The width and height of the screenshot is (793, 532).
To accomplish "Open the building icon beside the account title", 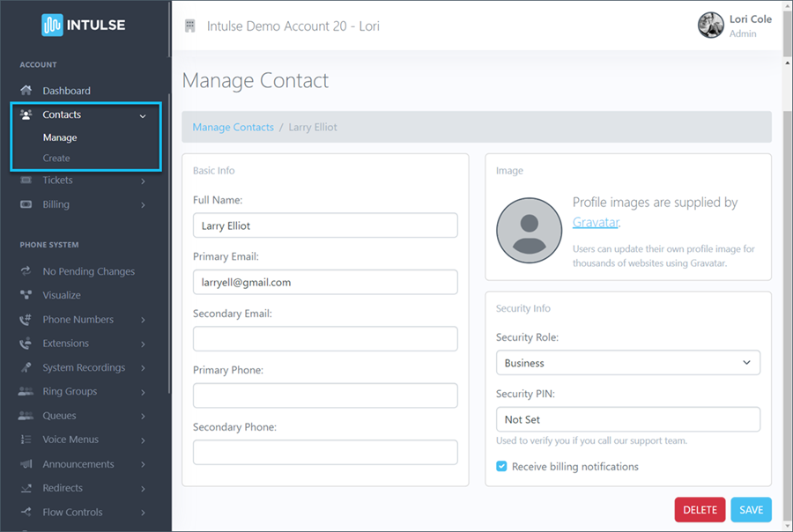I will coord(189,26).
